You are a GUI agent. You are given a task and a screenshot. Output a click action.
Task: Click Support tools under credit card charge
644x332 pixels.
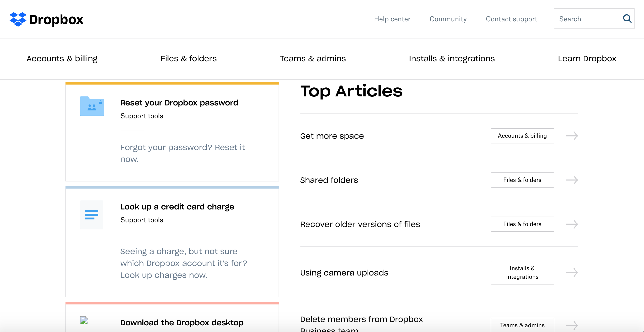coord(141,220)
